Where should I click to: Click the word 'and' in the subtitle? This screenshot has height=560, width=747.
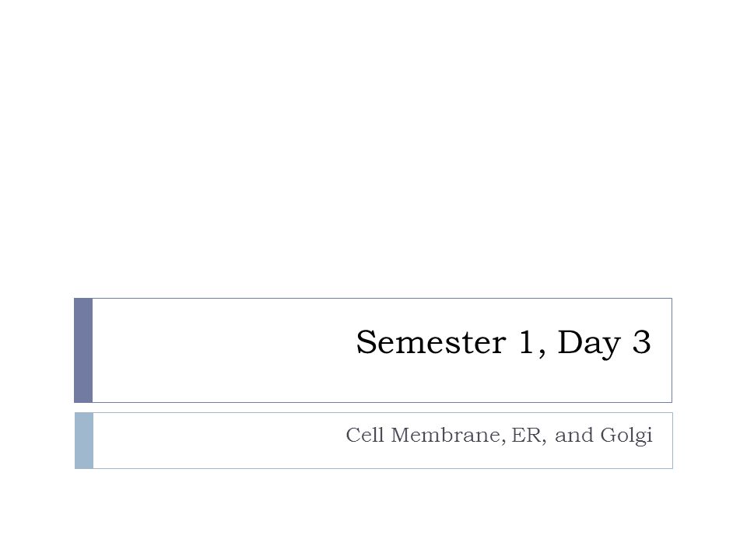[x=574, y=436]
